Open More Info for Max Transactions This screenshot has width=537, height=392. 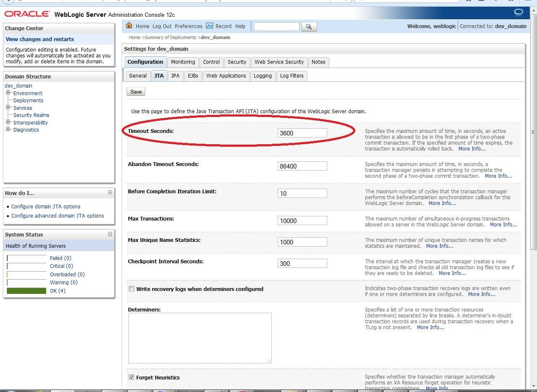(x=503, y=225)
